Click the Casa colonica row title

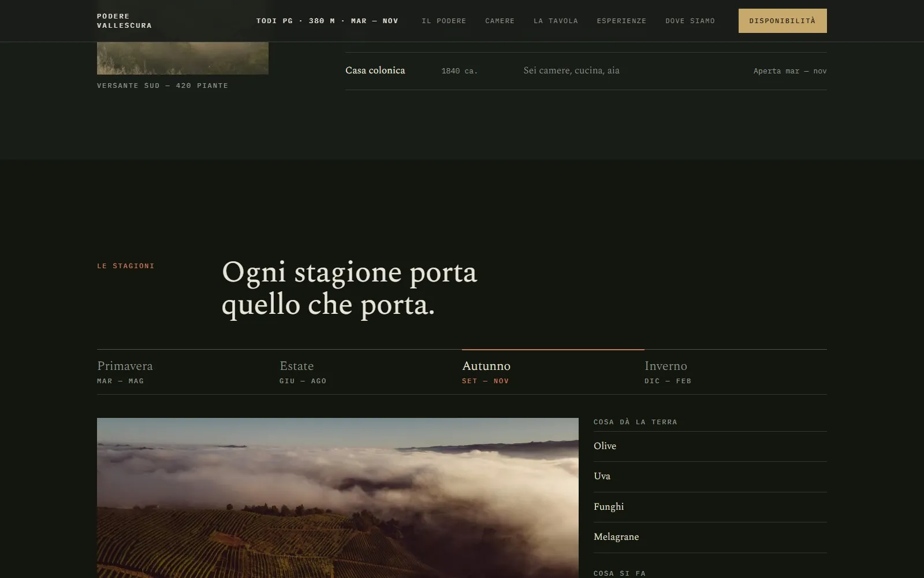coord(375,71)
